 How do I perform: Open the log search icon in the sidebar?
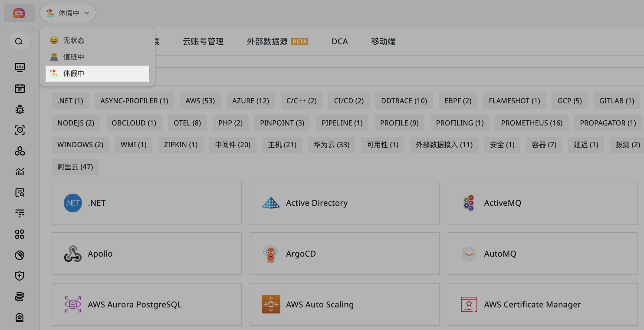click(x=20, y=192)
